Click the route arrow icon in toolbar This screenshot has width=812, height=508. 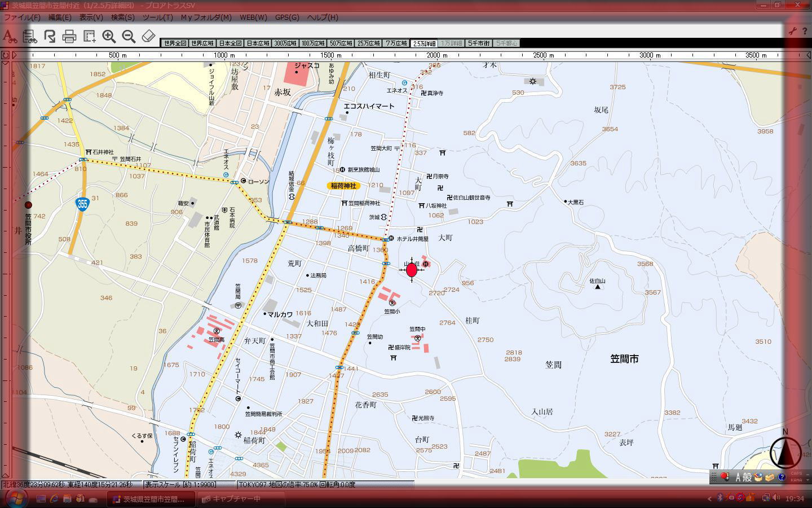pyautogui.click(x=50, y=37)
